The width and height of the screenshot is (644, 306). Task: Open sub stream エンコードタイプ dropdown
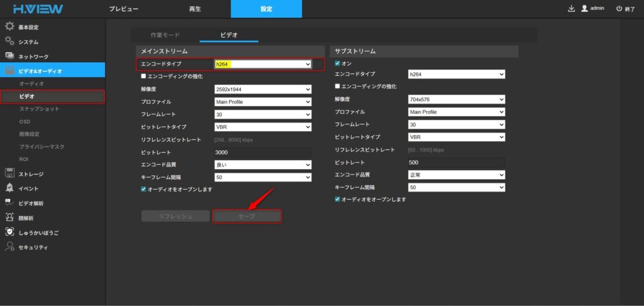point(457,74)
